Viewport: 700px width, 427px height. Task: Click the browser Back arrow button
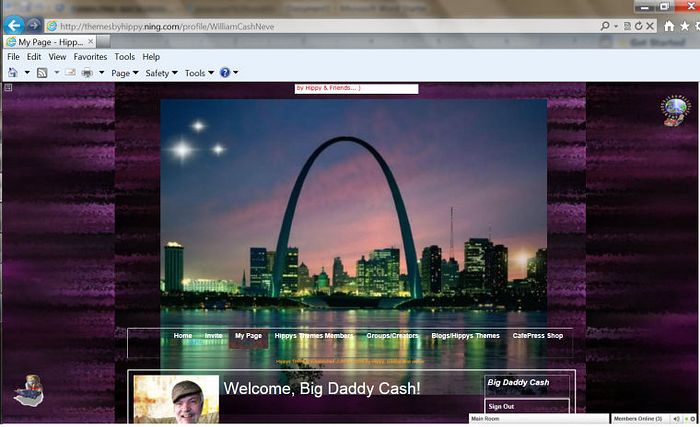(x=14, y=25)
